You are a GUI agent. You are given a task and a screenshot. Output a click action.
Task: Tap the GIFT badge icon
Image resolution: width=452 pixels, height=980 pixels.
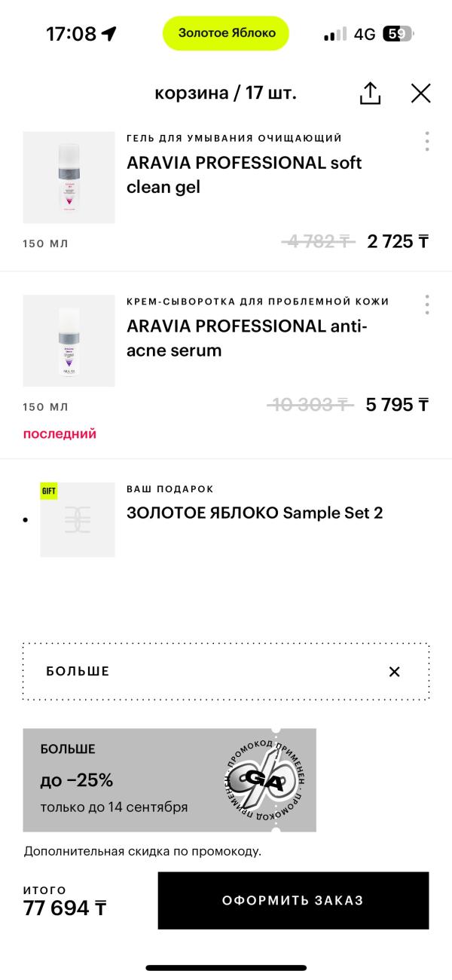pos(49,491)
